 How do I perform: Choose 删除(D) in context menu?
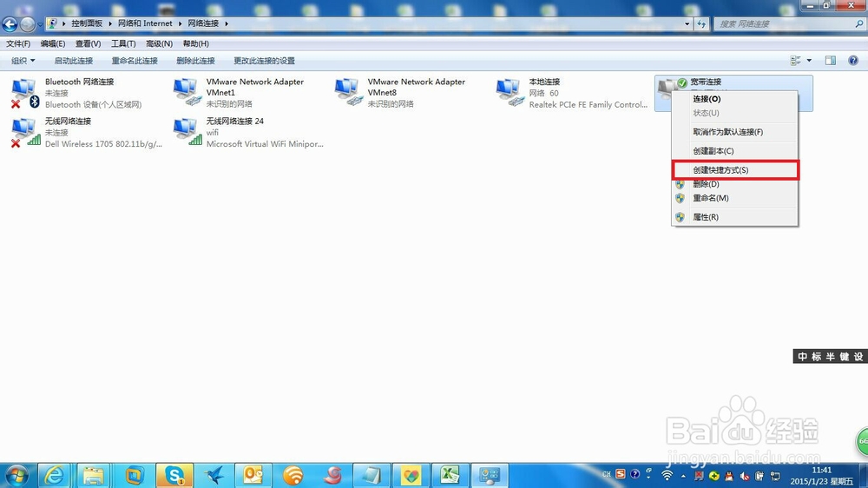[734, 184]
